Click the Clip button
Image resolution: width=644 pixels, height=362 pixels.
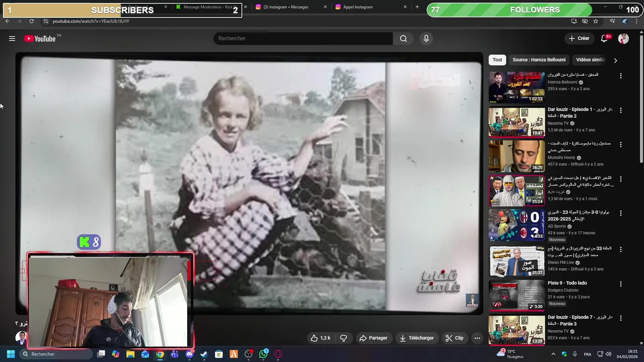pyautogui.click(x=454, y=338)
